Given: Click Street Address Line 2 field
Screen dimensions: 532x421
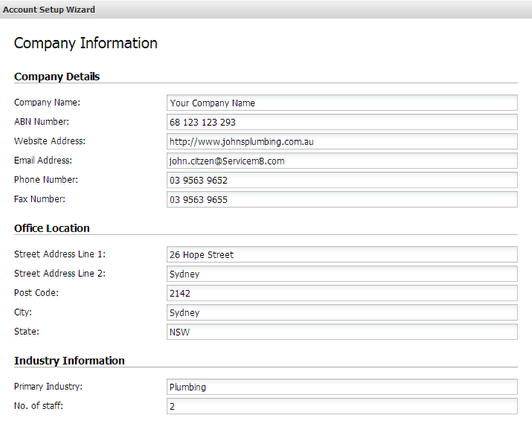Looking at the screenshot, I should [x=342, y=274].
